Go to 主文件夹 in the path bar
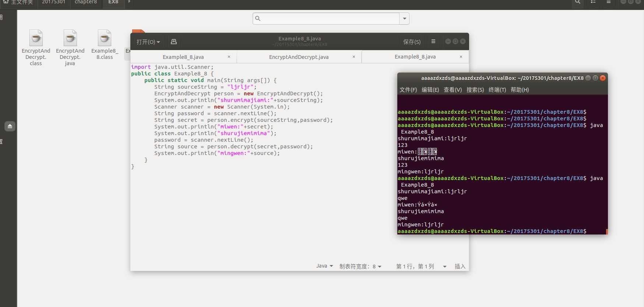The image size is (644, 307). (22, 2)
